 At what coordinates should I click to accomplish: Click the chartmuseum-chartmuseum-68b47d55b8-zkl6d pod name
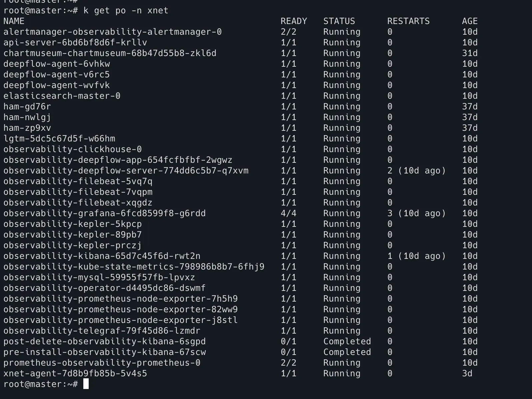click(110, 53)
